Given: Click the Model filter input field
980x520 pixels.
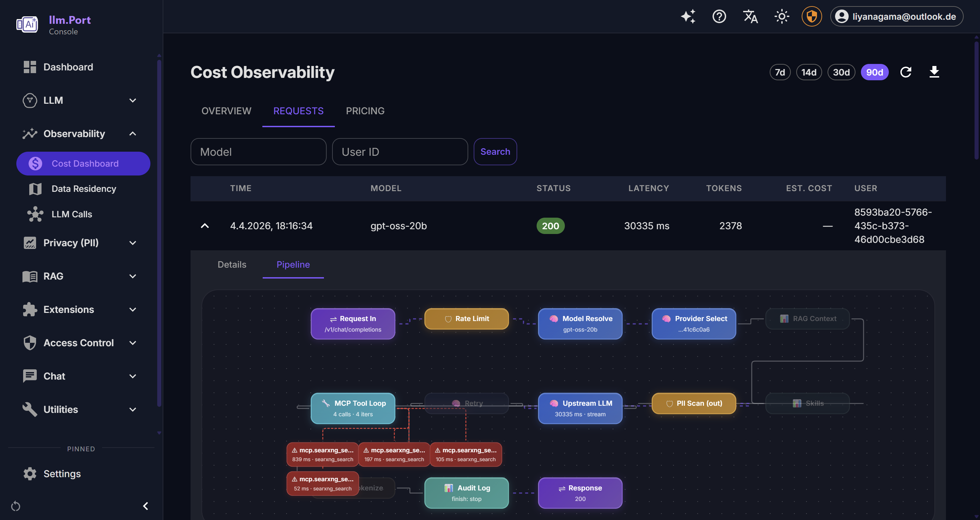Looking at the screenshot, I should (258, 152).
